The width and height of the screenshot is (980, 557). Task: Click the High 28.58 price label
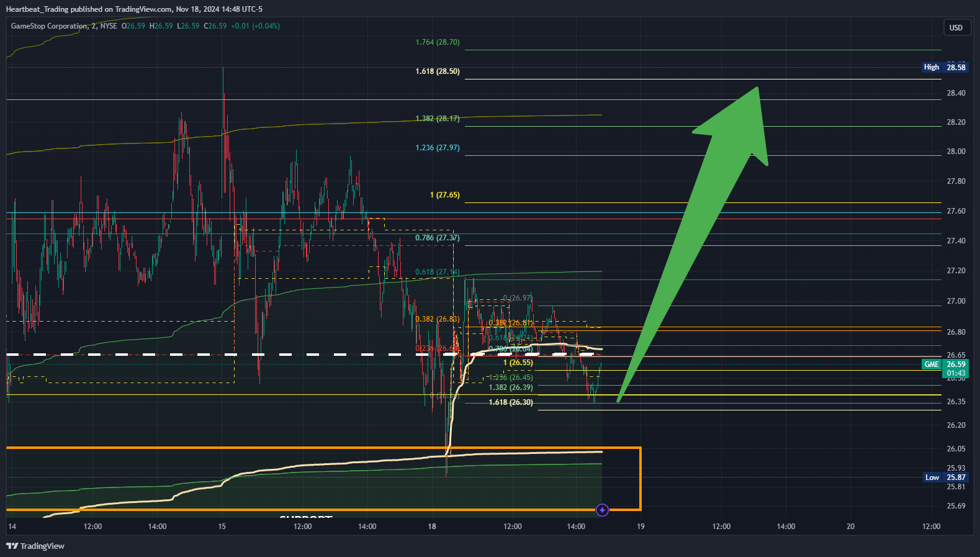[945, 67]
